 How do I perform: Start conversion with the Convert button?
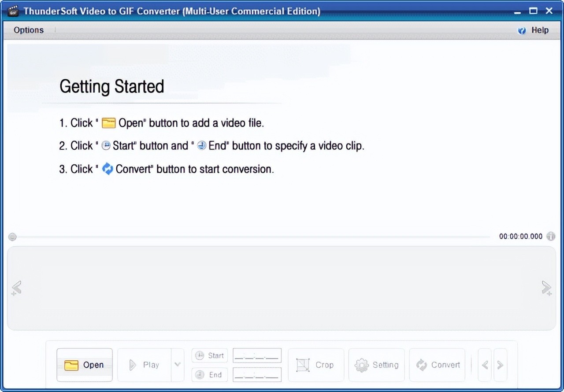point(437,365)
